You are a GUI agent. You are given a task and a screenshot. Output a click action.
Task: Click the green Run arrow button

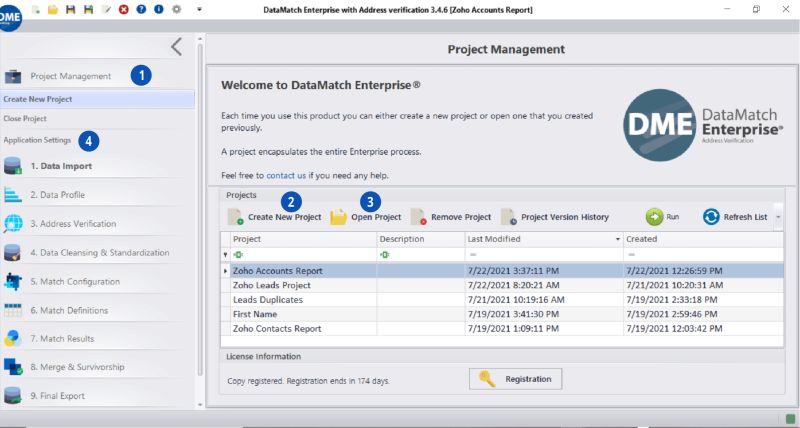(x=662, y=217)
